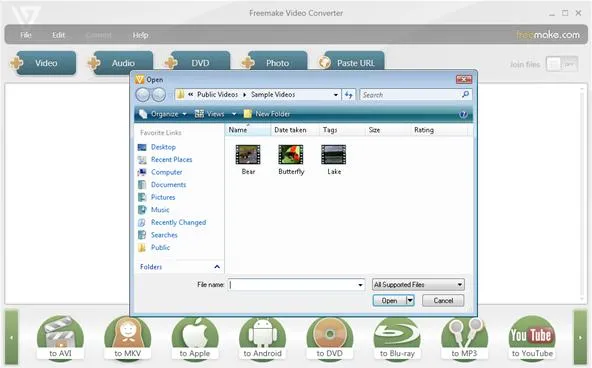Open Music in Favorite Links
The width and height of the screenshot is (592, 368).
160,209
